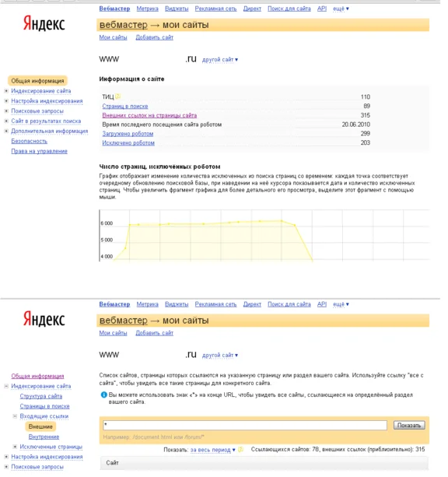The width and height of the screenshot is (448, 477).
Task: Expand Поисковые запросы in top sidebar
Action: (6, 110)
